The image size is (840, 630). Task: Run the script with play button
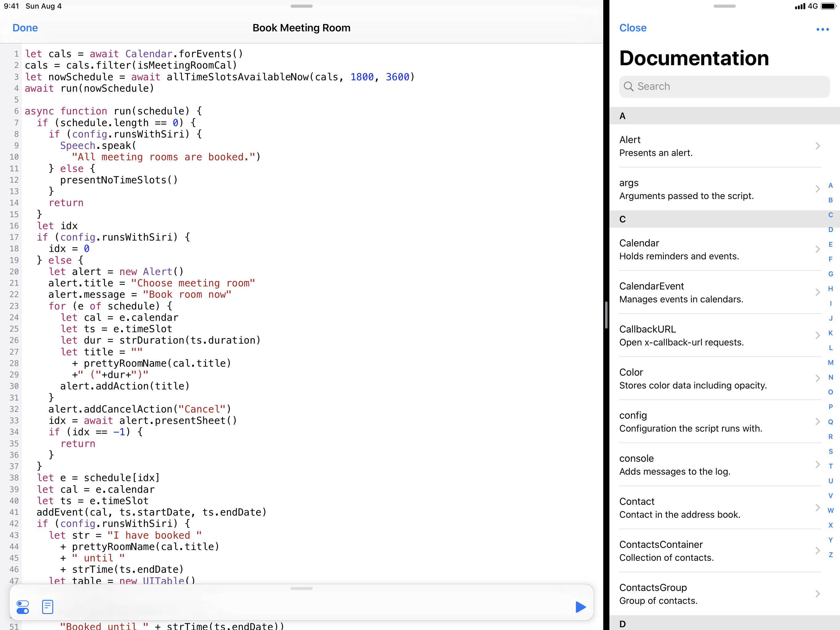[x=580, y=607]
